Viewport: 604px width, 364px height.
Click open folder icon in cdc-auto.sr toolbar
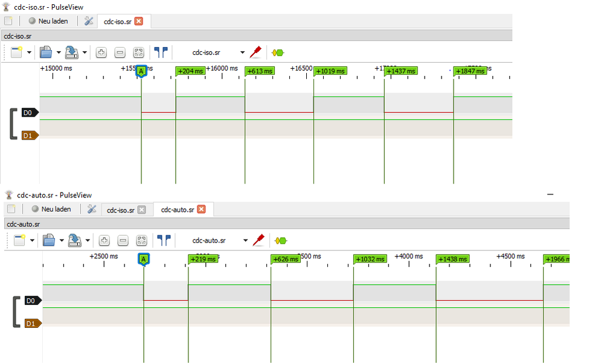(x=49, y=240)
